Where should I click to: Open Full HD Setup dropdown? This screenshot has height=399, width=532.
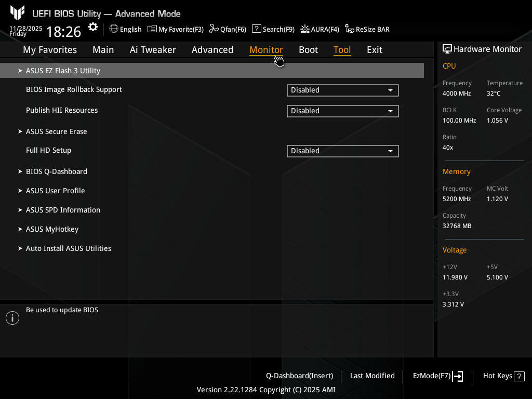[342, 151]
